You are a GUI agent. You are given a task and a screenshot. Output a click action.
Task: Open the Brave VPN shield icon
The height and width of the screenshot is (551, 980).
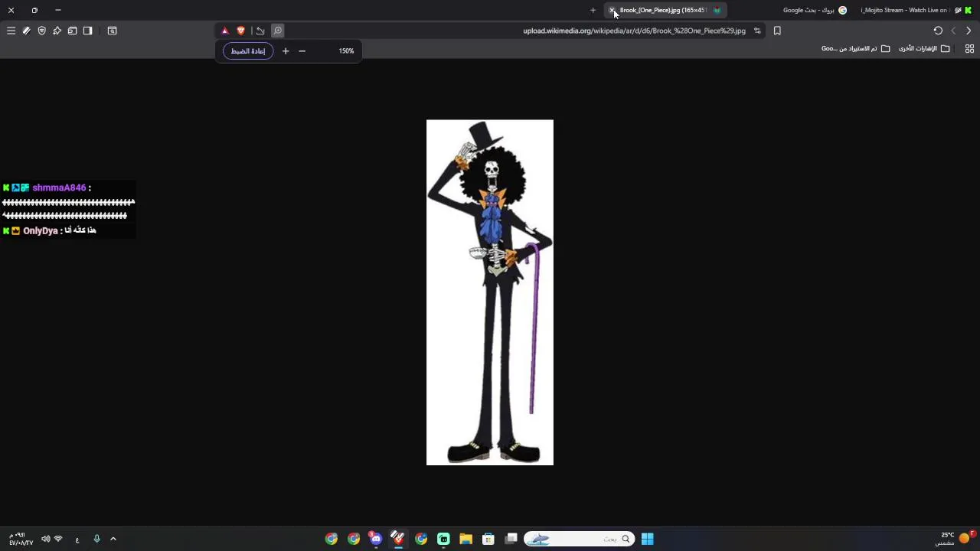click(x=41, y=31)
